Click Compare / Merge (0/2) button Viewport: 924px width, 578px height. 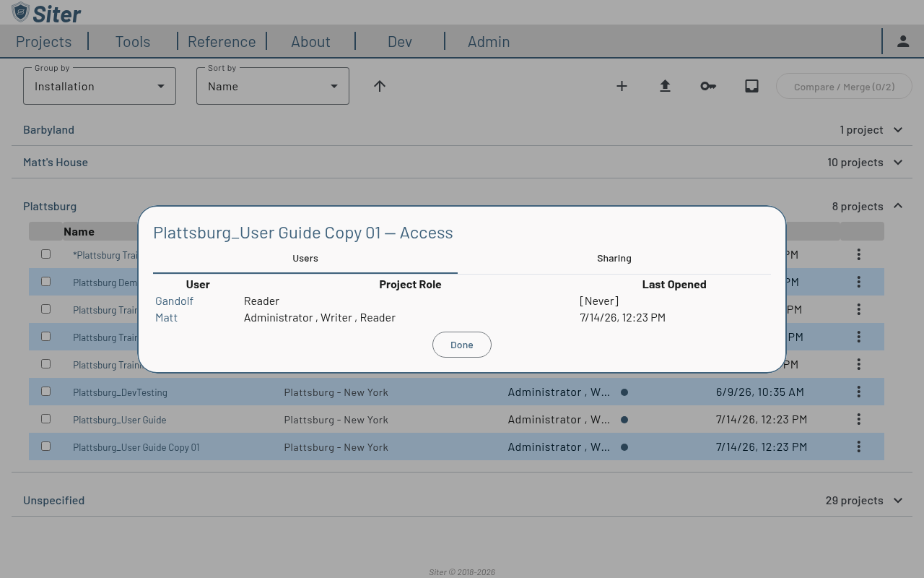[x=844, y=87]
